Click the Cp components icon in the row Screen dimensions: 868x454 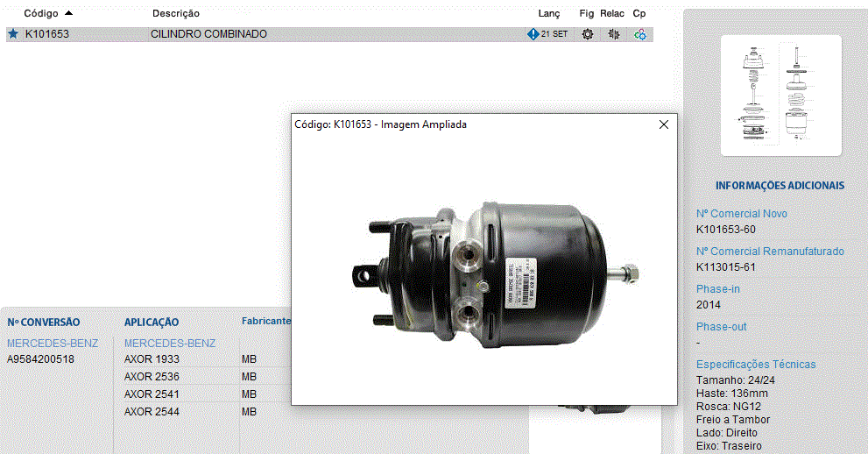640,34
